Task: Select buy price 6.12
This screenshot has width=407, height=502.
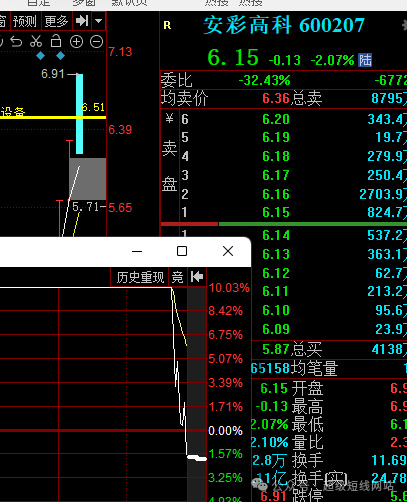Action: [x=276, y=273]
